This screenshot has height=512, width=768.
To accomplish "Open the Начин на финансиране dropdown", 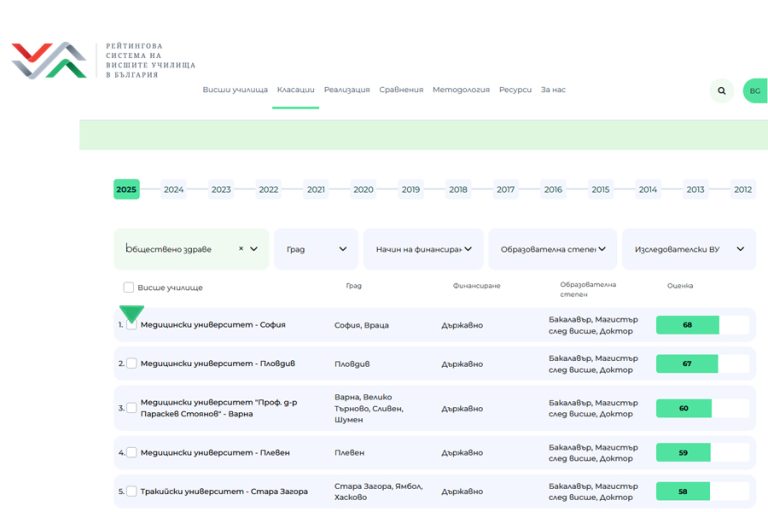I will point(423,249).
